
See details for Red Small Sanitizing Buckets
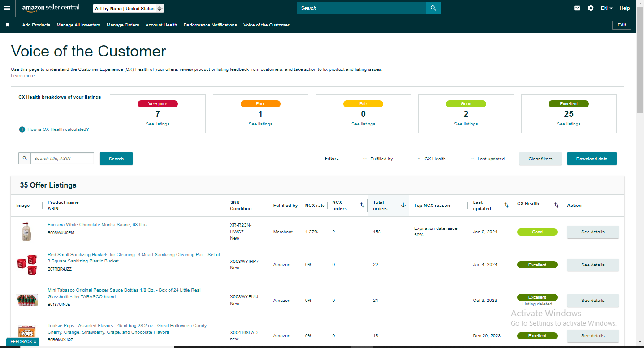point(593,265)
